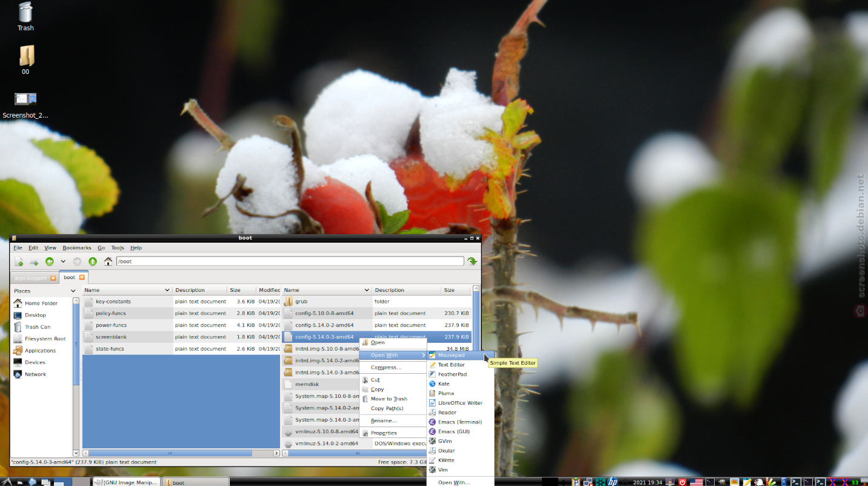Close the acpi-support tab

point(53,278)
